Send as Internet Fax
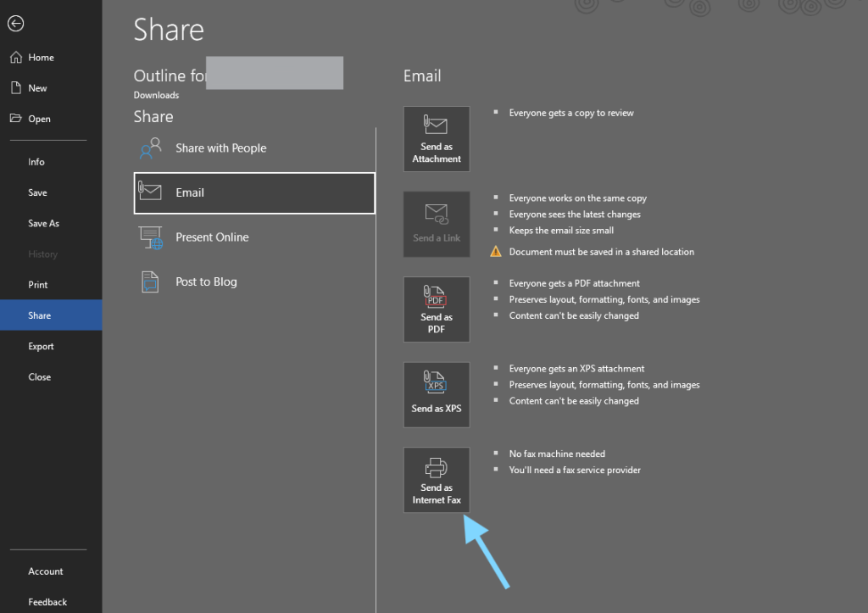Image resolution: width=868 pixels, height=613 pixels. click(437, 480)
